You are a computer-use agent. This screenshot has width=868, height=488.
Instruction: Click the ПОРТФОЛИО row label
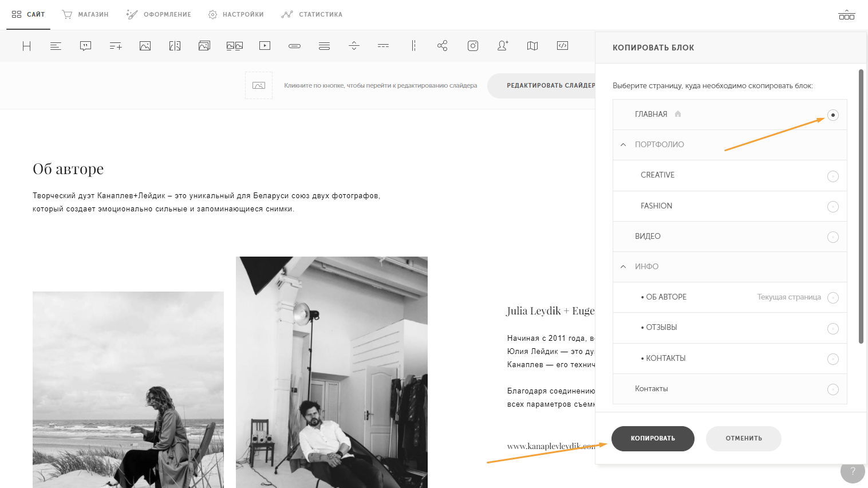[x=660, y=144]
